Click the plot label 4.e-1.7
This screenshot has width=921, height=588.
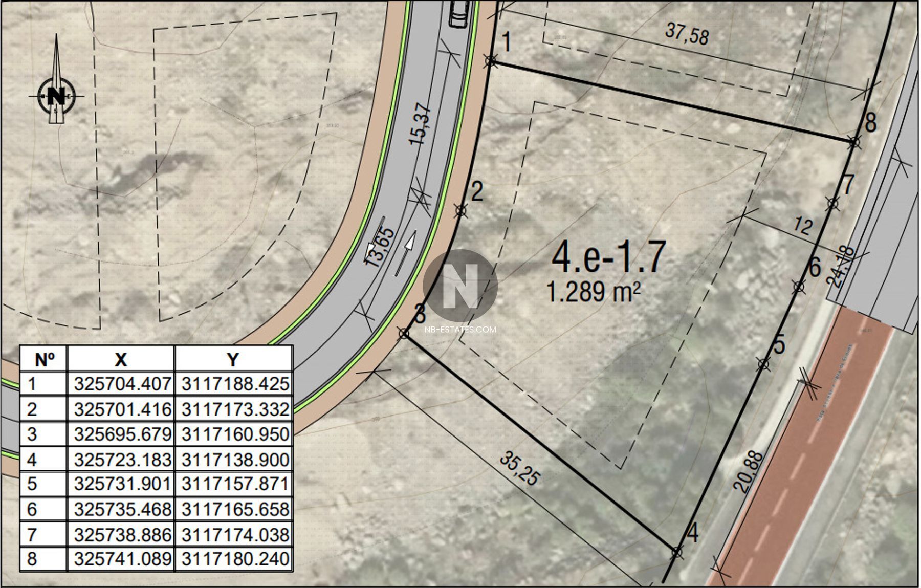(608, 257)
